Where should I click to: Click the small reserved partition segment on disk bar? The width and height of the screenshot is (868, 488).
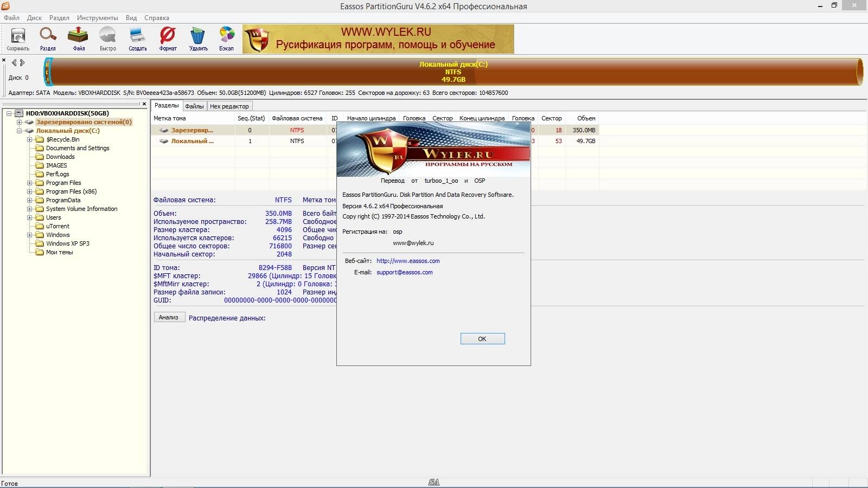[48, 72]
